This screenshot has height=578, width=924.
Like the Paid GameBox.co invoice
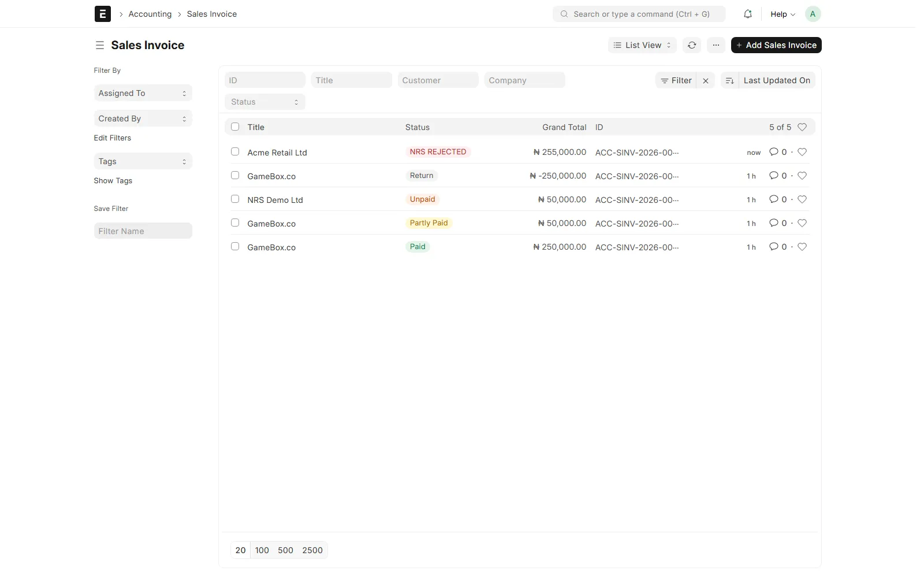pyautogui.click(x=802, y=247)
